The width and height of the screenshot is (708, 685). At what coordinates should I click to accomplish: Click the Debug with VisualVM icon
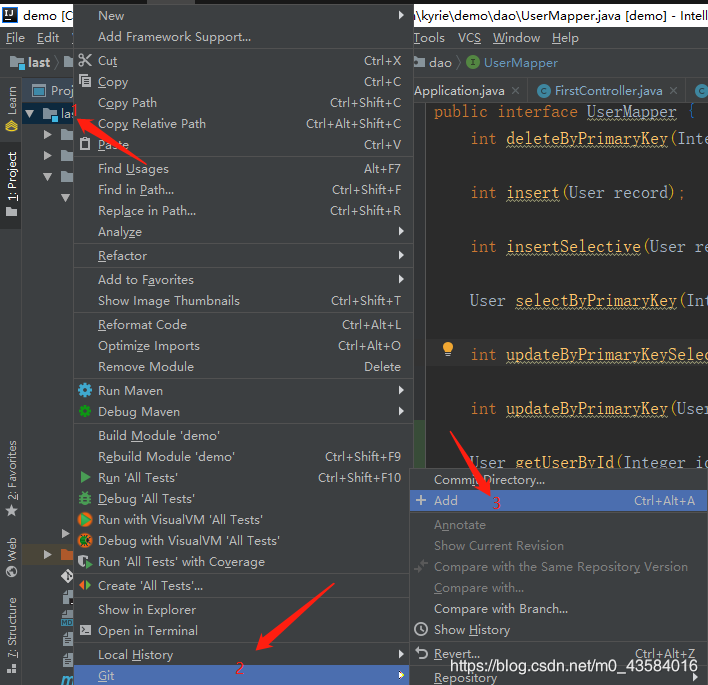pos(85,540)
